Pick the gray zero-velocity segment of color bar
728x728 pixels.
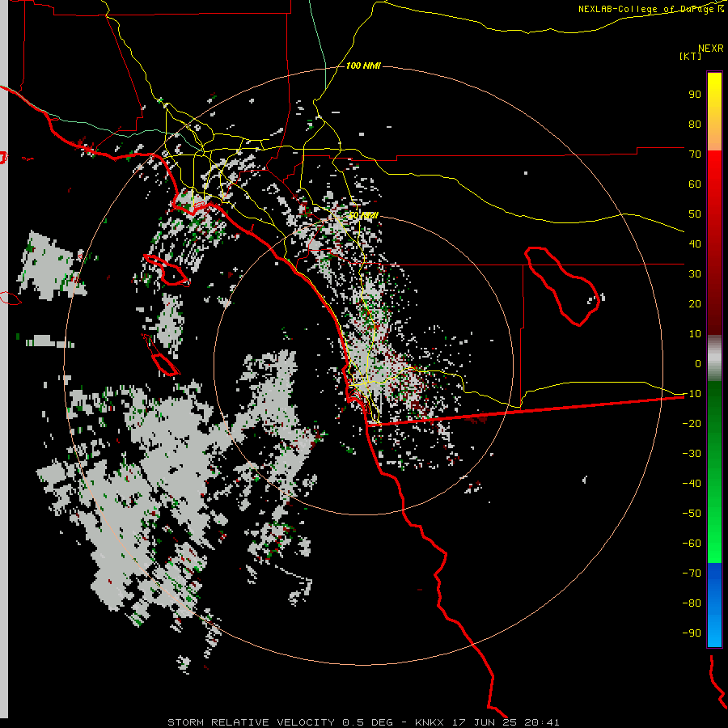tap(714, 358)
